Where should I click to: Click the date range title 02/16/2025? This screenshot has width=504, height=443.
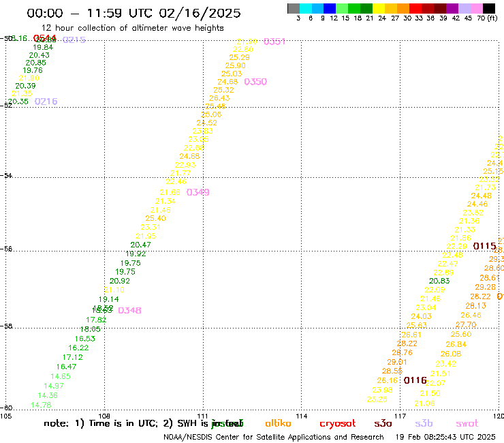pos(200,13)
